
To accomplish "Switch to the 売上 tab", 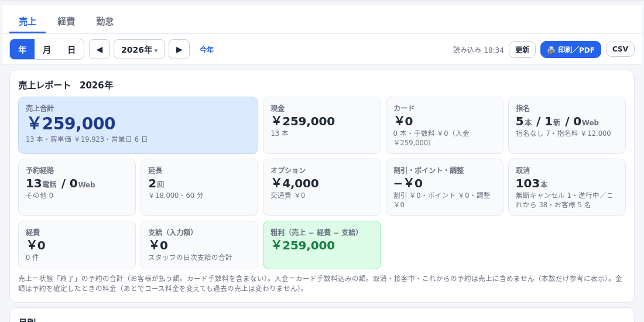I will click(x=28, y=21).
